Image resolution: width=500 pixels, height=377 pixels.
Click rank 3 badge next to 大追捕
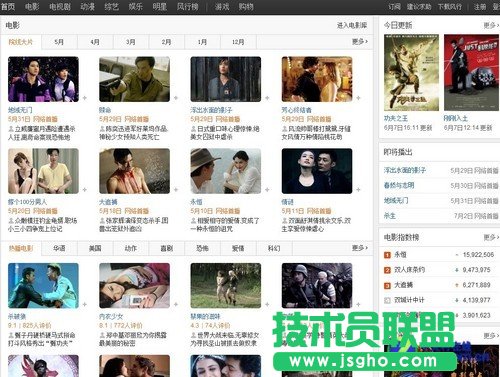[x=387, y=285]
